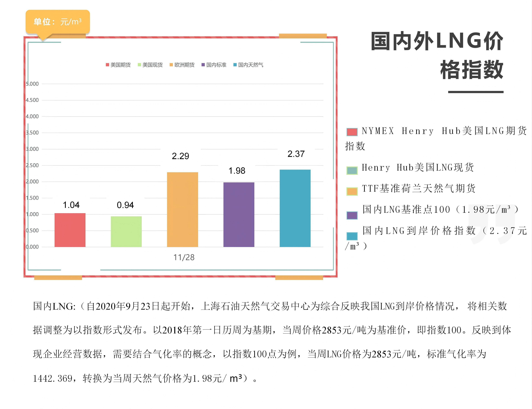Click the 5.000 y-axis label

[32, 84]
